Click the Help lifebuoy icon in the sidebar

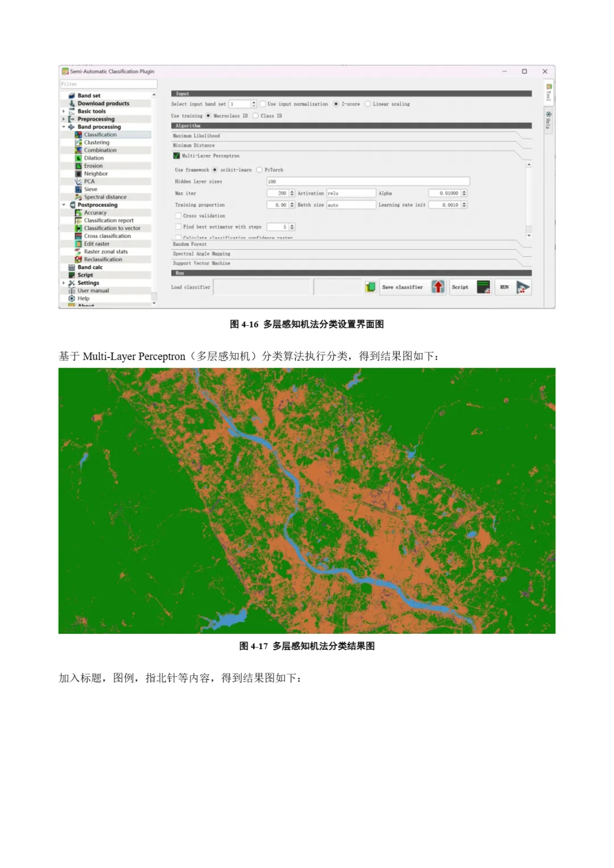coord(72,298)
